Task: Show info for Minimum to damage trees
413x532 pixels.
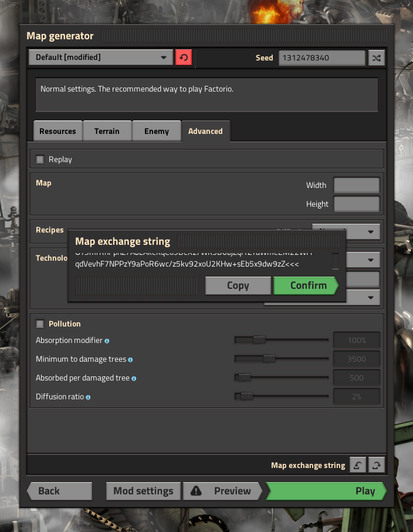Action: (131, 359)
